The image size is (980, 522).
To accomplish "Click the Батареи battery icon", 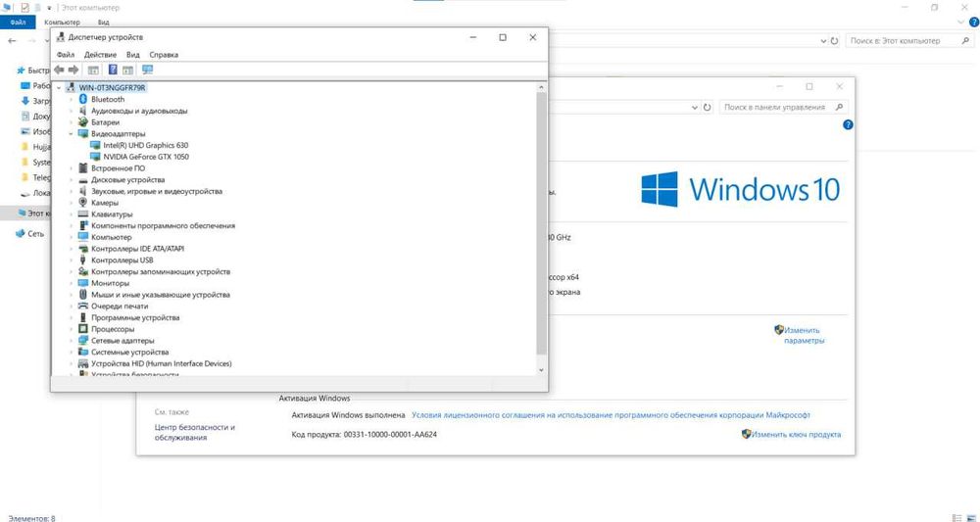I will (x=83, y=122).
